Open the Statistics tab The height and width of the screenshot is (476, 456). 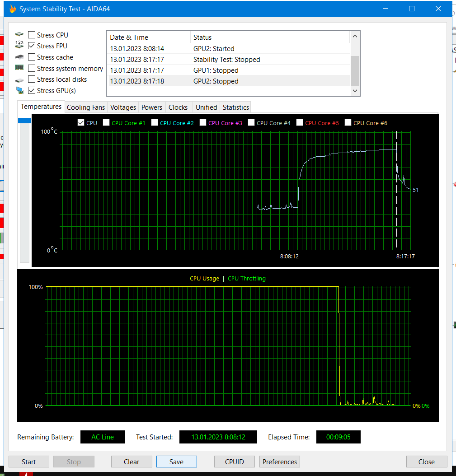tap(236, 107)
